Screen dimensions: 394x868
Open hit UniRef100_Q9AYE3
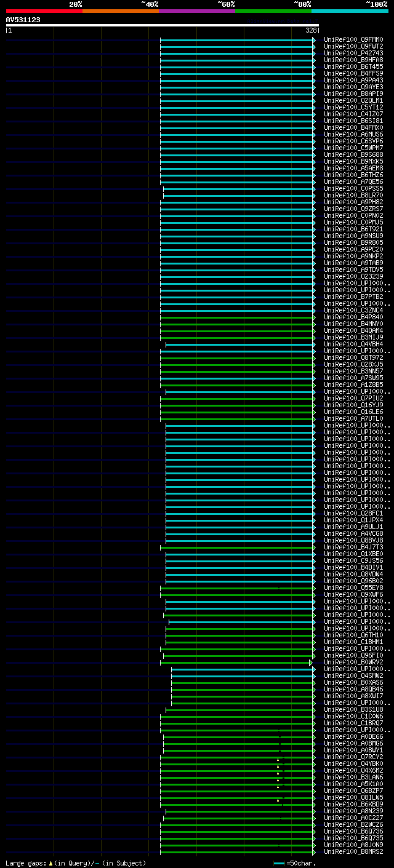click(353, 87)
